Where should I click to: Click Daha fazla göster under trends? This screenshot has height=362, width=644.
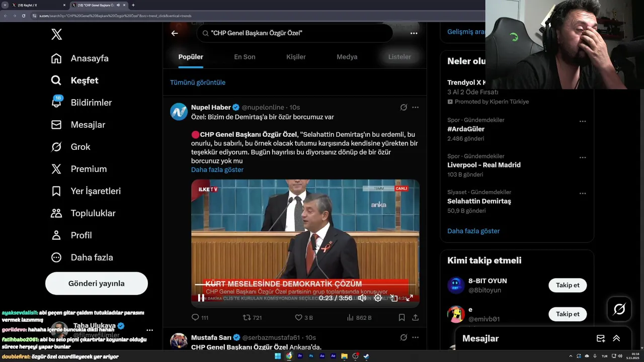(x=473, y=231)
